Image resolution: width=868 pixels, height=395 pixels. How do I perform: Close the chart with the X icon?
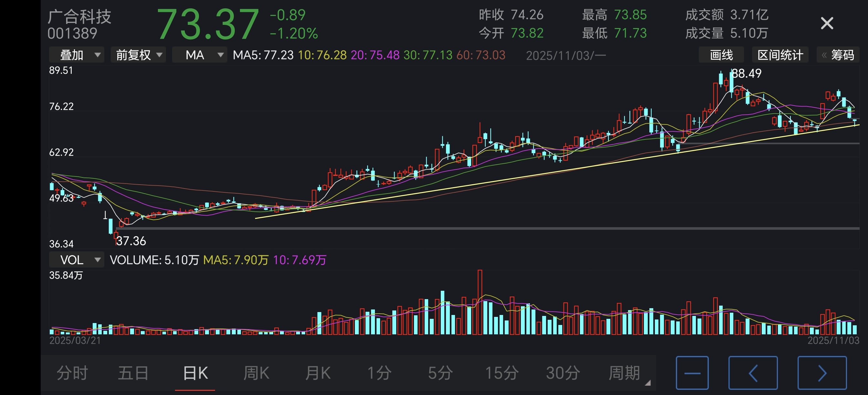pos(827,23)
